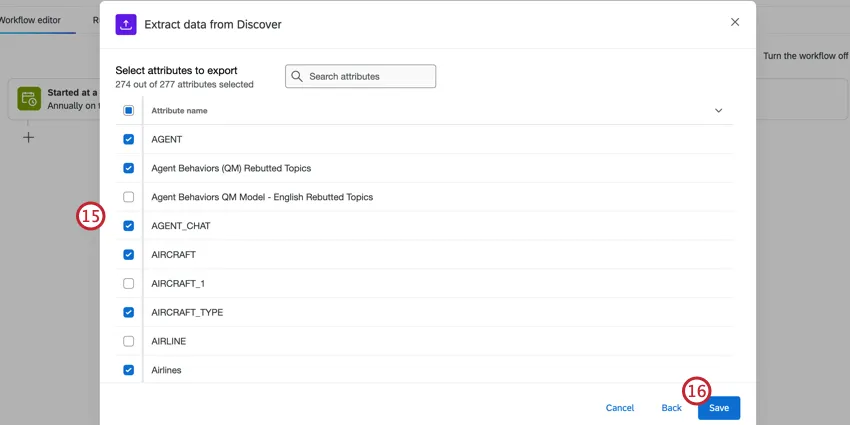Click the green scheduled workflow trigger icon

[x=29, y=98]
